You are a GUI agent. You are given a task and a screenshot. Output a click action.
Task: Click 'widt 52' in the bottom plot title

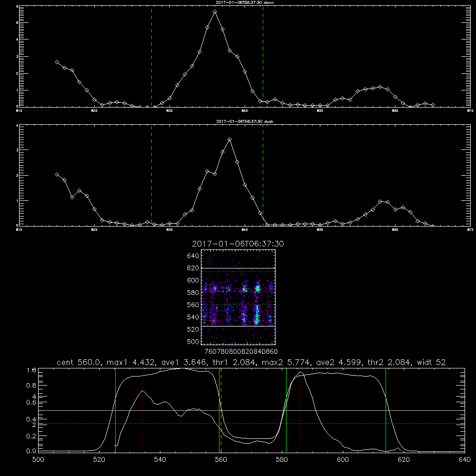(x=431, y=362)
